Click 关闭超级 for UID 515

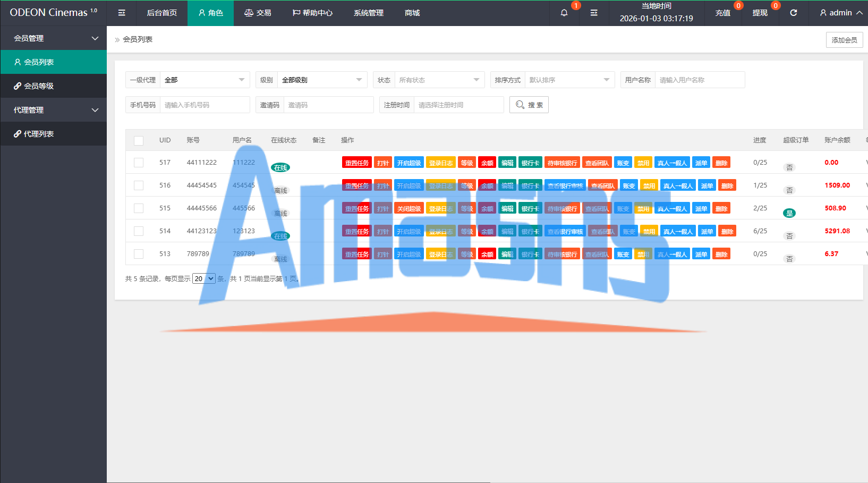(x=409, y=208)
